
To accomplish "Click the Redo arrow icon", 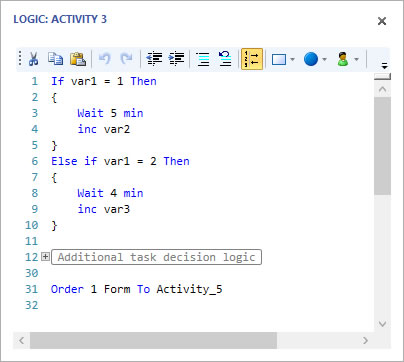I will coord(126,59).
